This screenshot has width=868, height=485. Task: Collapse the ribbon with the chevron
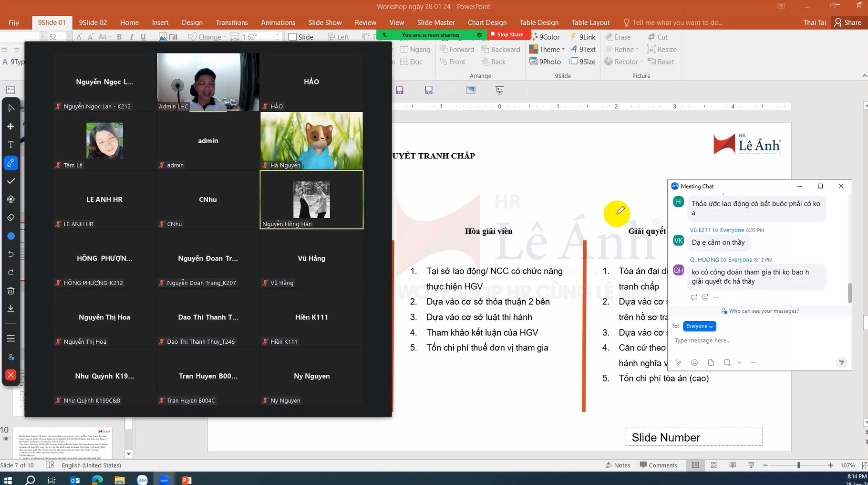pos(864,76)
